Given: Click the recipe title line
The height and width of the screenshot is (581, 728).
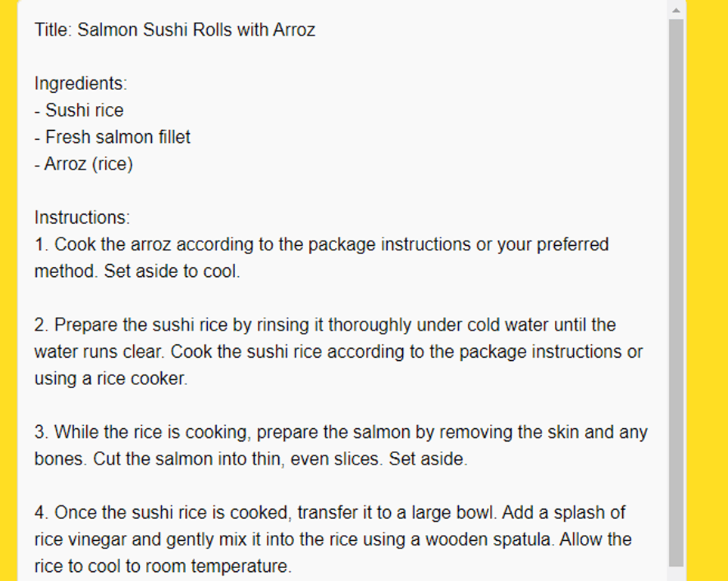Looking at the screenshot, I should pyautogui.click(x=175, y=30).
